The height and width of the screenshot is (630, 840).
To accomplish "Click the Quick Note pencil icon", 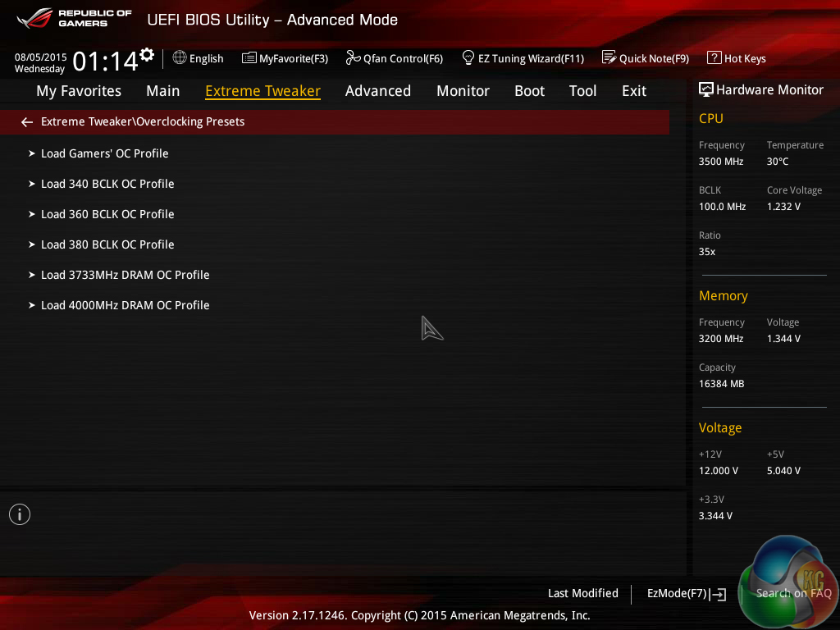I will click(609, 57).
